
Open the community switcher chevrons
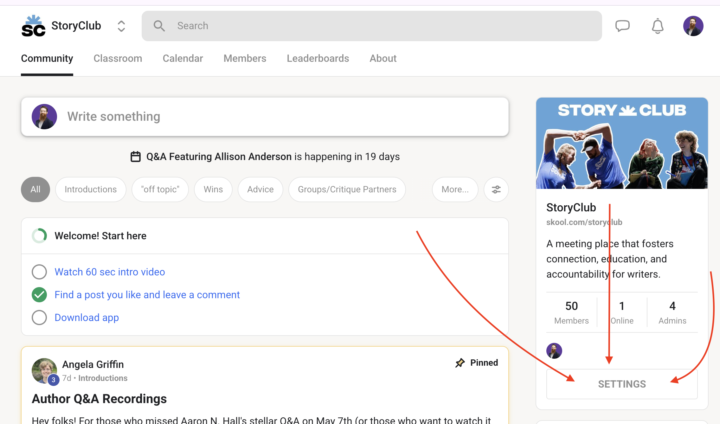(121, 26)
